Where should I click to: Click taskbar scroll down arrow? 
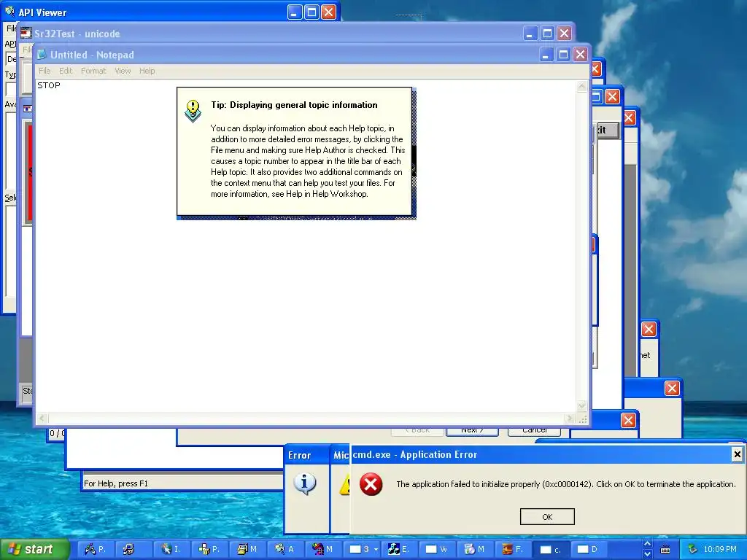[647, 554]
